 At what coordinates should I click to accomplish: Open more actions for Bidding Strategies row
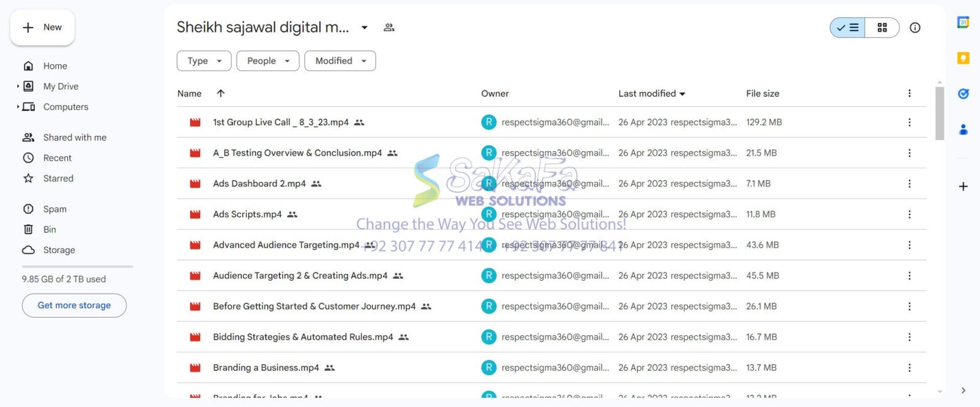pos(910,337)
